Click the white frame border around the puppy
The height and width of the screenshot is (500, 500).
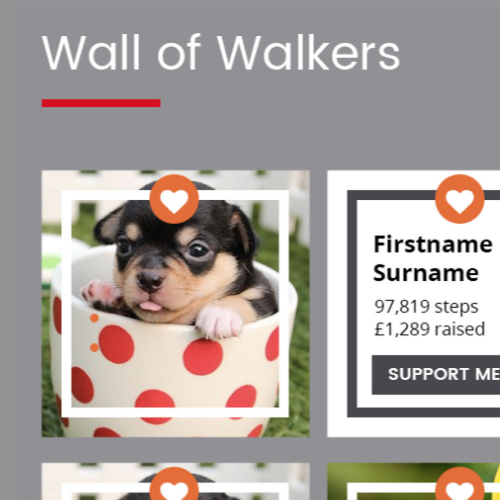click(x=67, y=303)
